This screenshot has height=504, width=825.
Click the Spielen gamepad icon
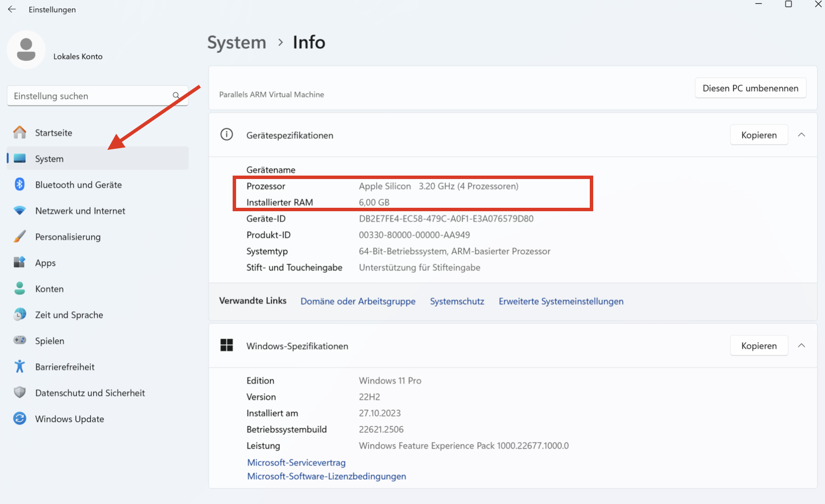20,340
